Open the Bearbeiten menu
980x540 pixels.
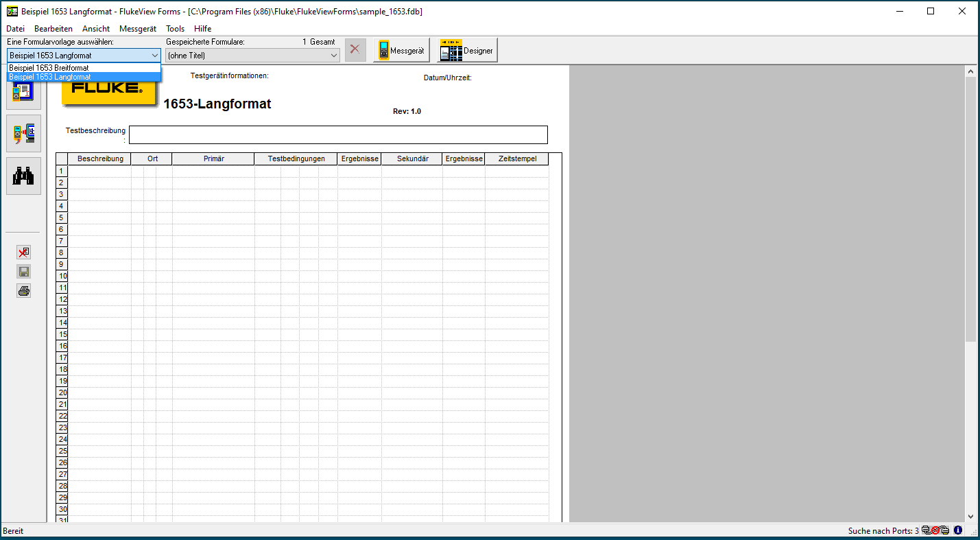(53, 29)
